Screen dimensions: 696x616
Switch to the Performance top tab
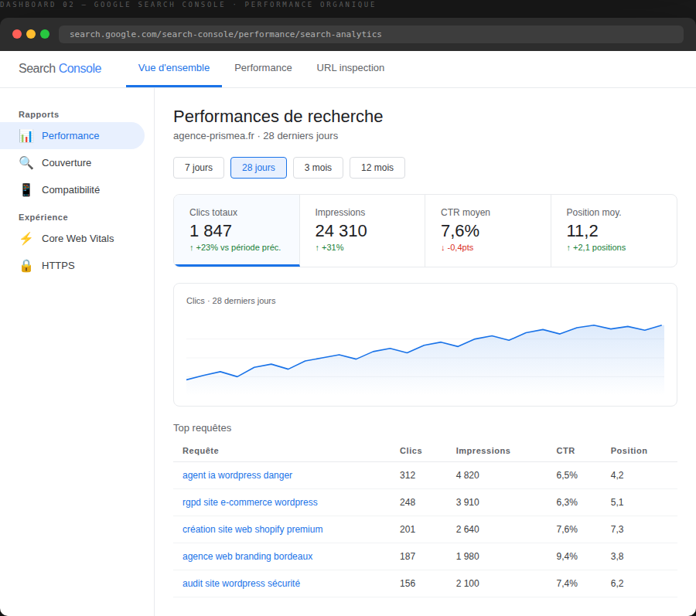pos(263,68)
